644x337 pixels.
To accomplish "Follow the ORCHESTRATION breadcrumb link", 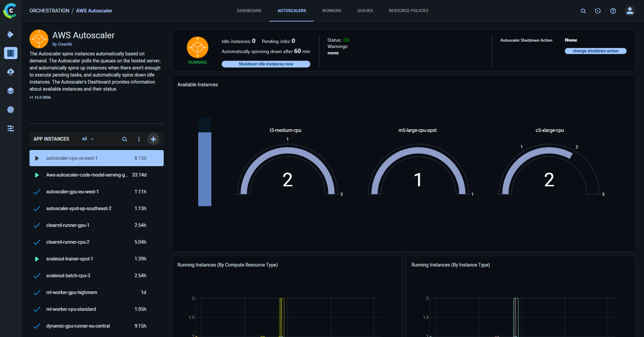I will [49, 11].
